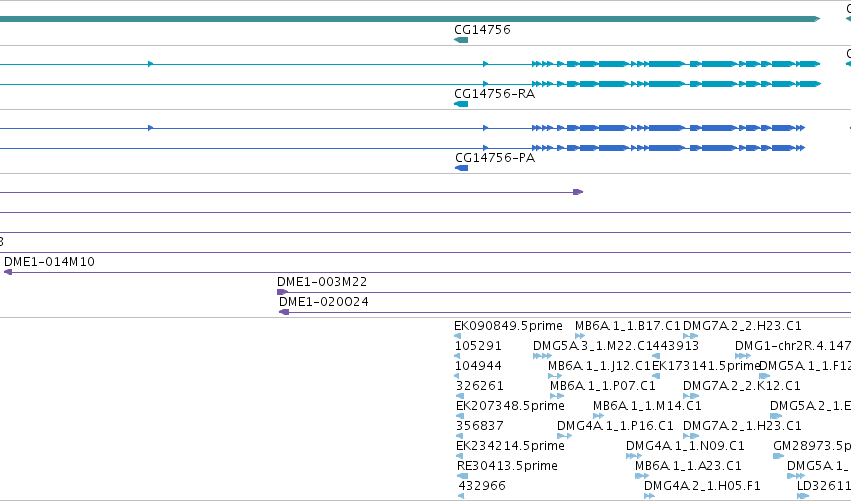
Task: Click the DMG5A.2_1.E EST label
Action: pos(810,406)
